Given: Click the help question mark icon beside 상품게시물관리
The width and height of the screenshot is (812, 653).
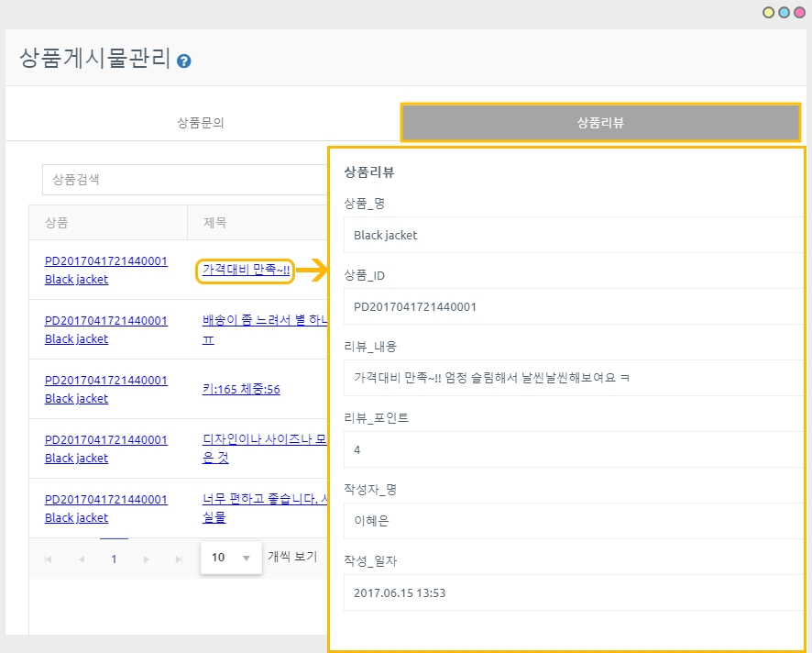Looking at the screenshot, I should (x=184, y=61).
